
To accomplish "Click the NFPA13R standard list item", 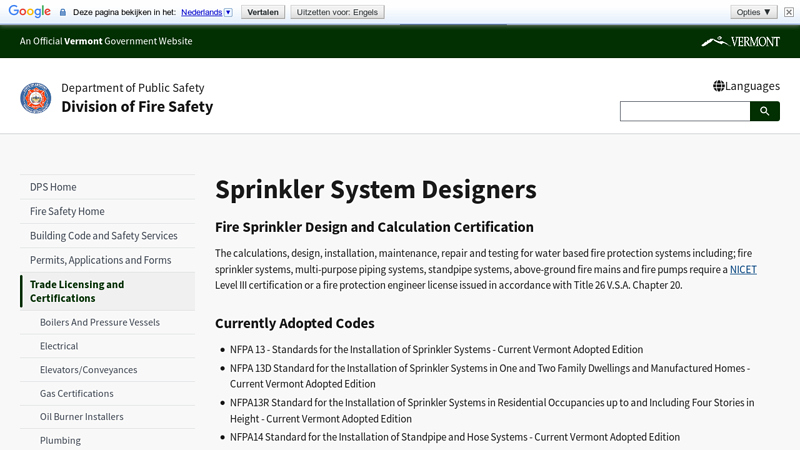I will coord(492,411).
